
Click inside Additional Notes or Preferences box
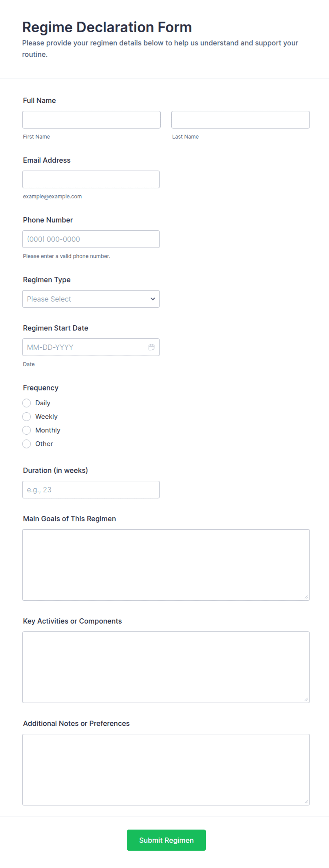(x=166, y=770)
